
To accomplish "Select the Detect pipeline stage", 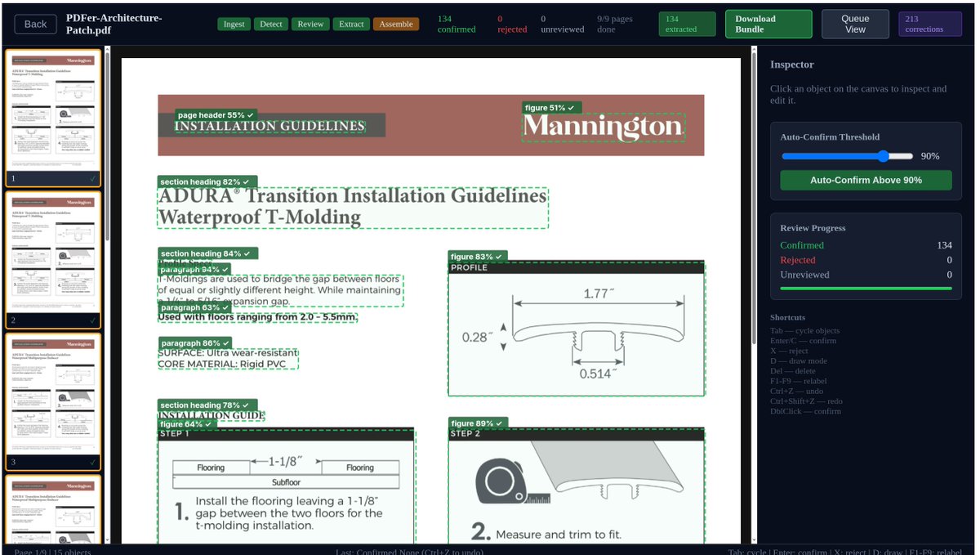I will pyautogui.click(x=270, y=25).
